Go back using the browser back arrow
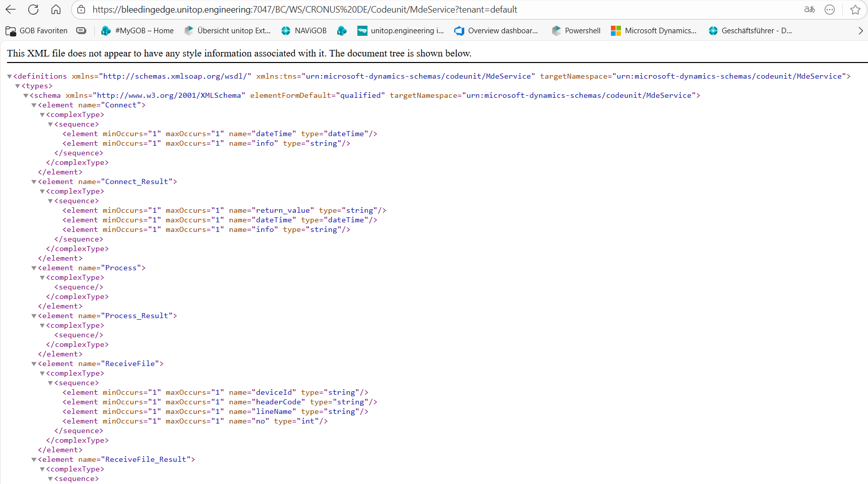 [11, 10]
